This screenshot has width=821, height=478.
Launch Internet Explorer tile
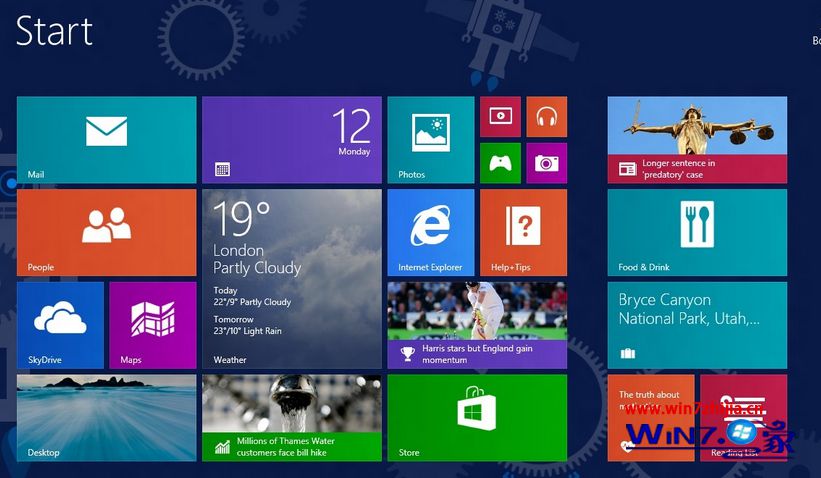431,232
